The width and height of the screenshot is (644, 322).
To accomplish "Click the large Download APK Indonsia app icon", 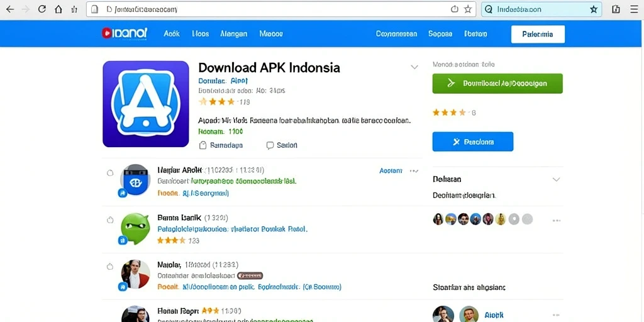I will point(146,104).
